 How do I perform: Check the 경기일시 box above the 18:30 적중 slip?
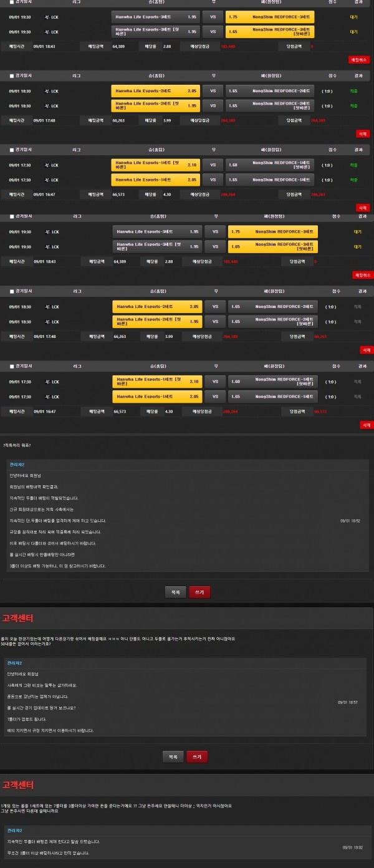(11, 75)
